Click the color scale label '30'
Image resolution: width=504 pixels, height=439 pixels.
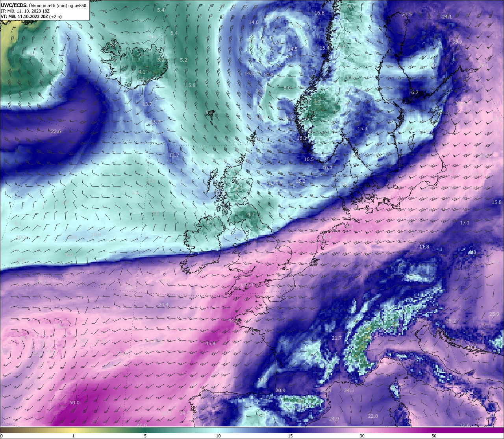(362, 436)
